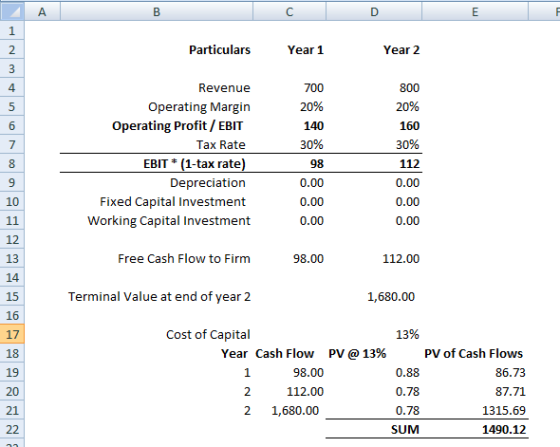Select row 6 header
This screenshot has height=447, width=560.
[x=12, y=126]
